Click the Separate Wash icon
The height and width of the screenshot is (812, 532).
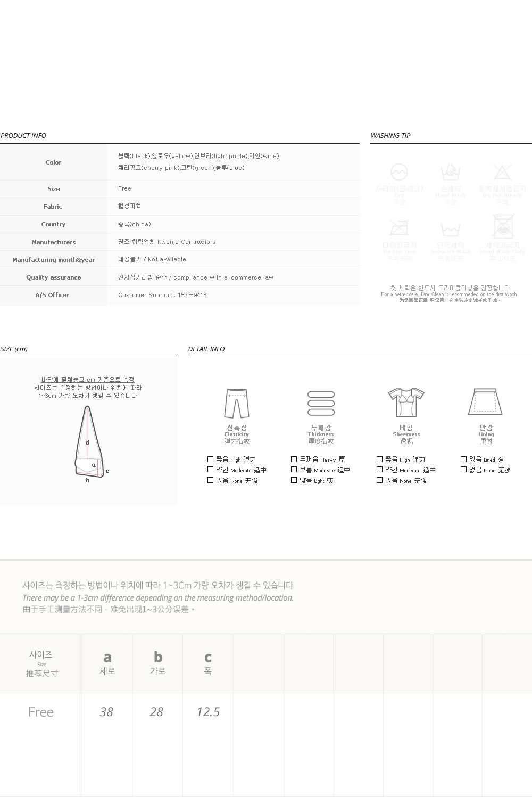pyautogui.click(x=451, y=229)
